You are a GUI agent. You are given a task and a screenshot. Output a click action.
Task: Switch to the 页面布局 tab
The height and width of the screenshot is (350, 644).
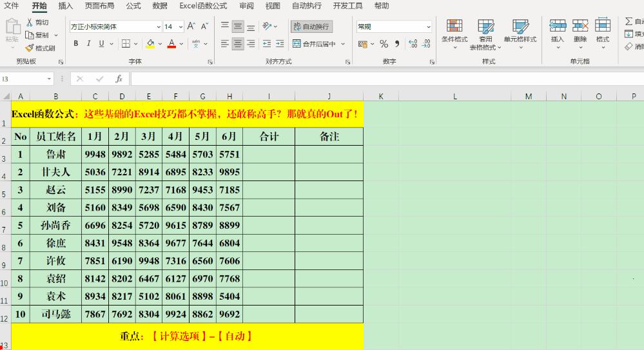coord(99,6)
